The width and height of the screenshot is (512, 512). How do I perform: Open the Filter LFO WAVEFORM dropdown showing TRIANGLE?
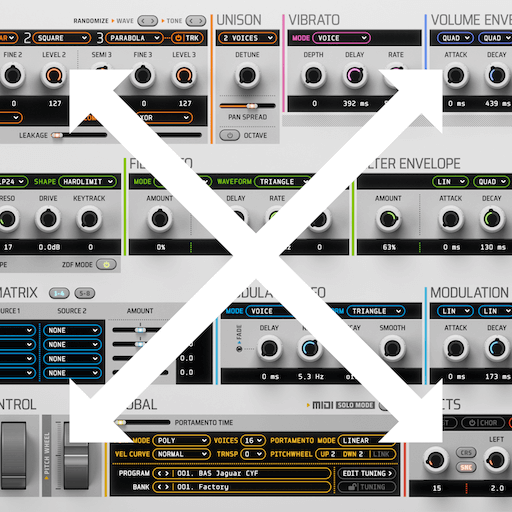[283, 182]
